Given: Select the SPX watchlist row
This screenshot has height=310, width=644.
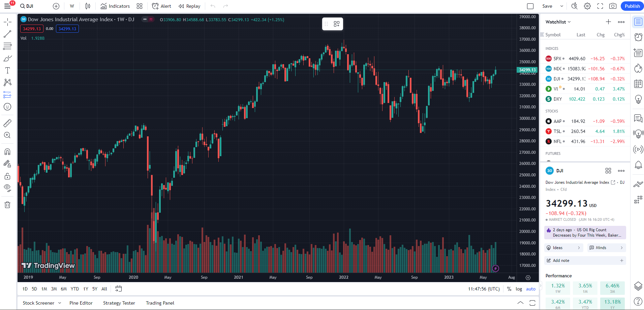Looking at the screenshot, I should [x=585, y=59].
